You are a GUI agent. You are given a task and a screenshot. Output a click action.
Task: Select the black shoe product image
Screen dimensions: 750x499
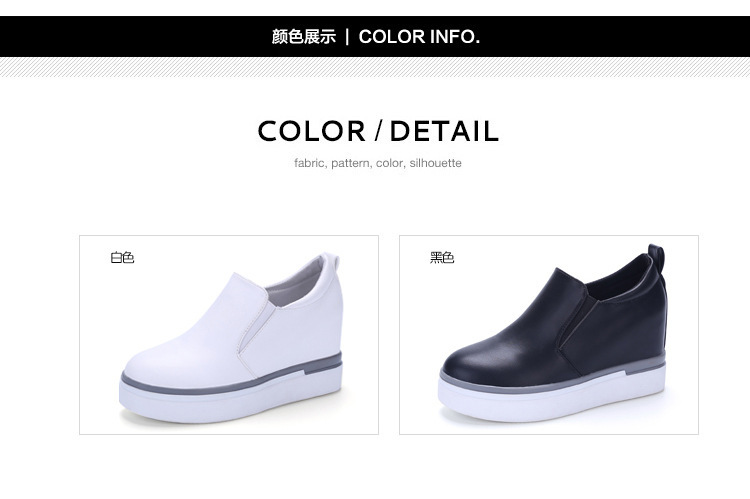click(x=549, y=335)
